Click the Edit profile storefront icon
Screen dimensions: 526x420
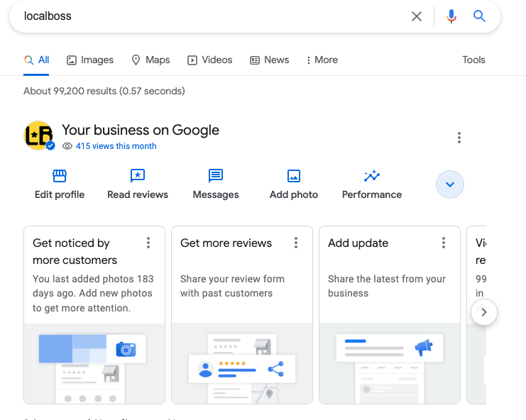pos(60,176)
